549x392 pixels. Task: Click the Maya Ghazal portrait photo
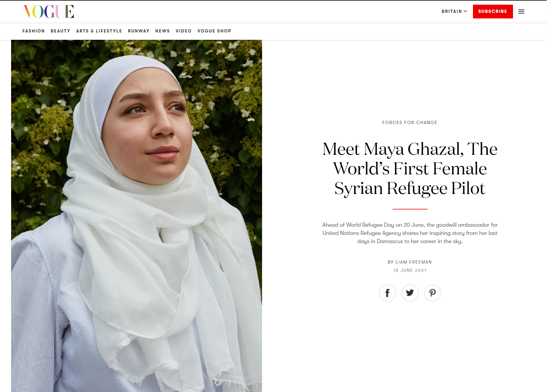(x=137, y=216)
